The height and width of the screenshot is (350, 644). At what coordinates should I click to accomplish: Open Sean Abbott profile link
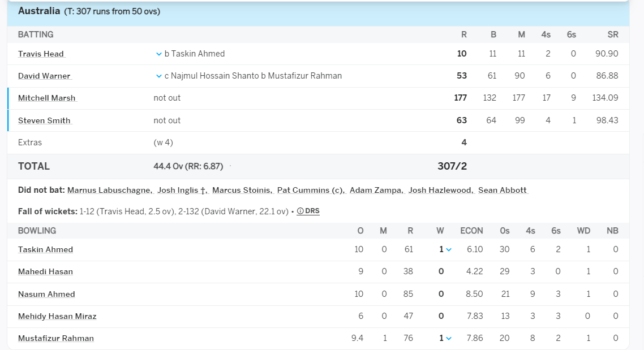pyautogui.click(x=503, y=190)
